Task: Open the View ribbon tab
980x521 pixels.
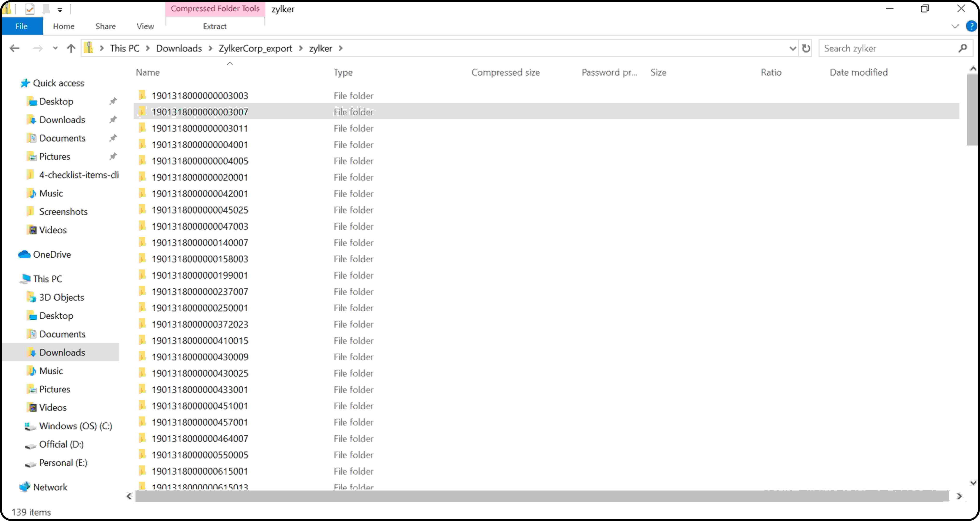Action: 145,26
